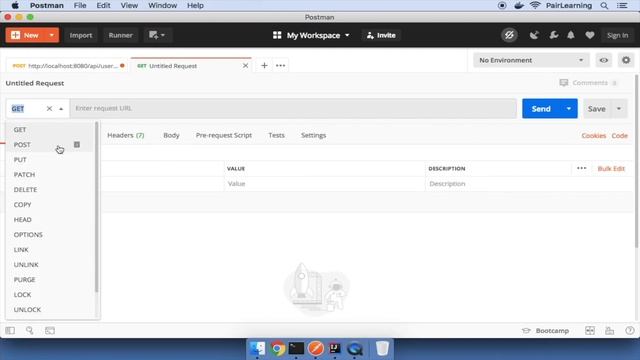
Task: Open the new window options icon
Action: point(157,35)
